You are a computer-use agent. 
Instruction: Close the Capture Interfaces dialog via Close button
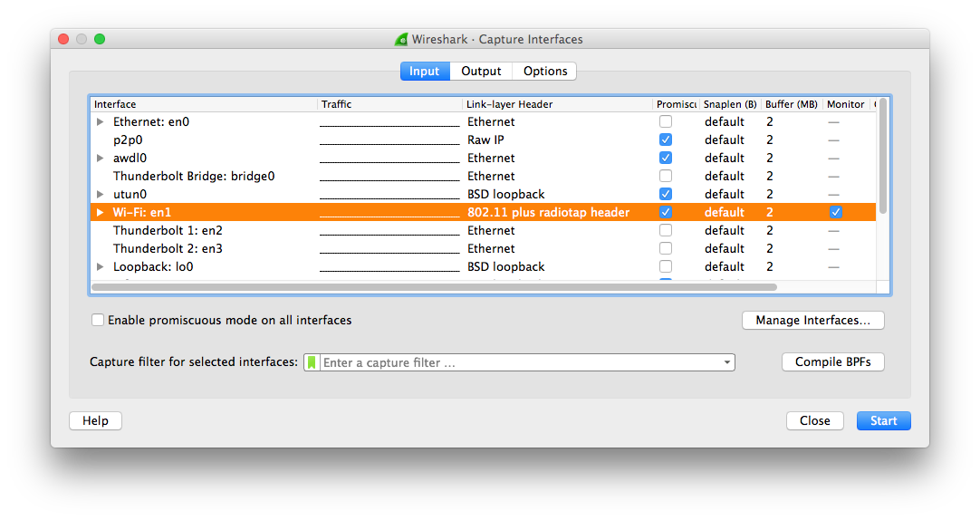[815, 420]
